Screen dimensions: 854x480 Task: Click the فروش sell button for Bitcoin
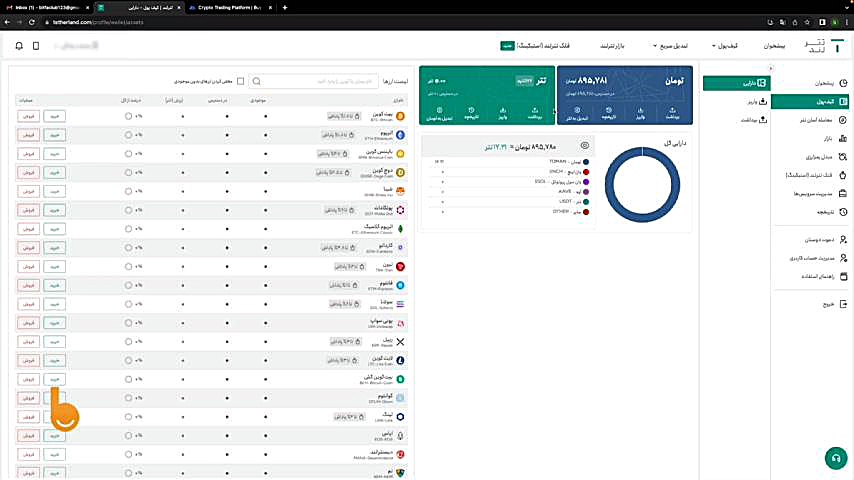click(x=28, y=116)
